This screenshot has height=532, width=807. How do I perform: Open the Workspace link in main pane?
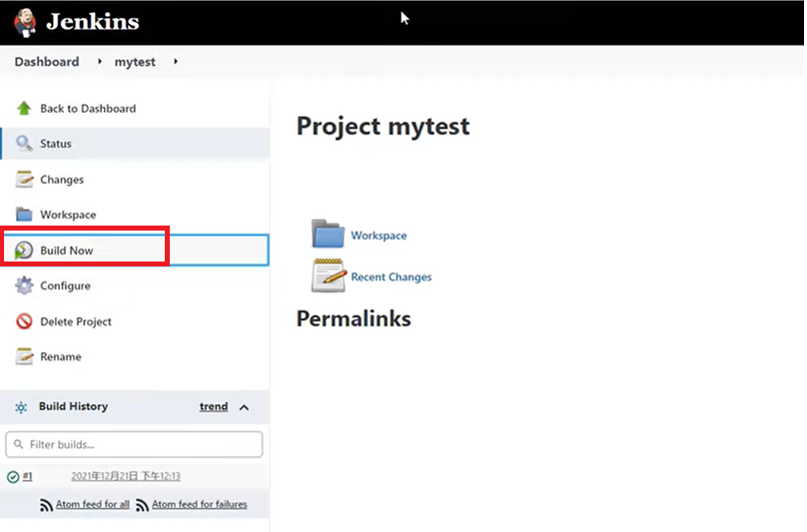[x=379, y=236]
